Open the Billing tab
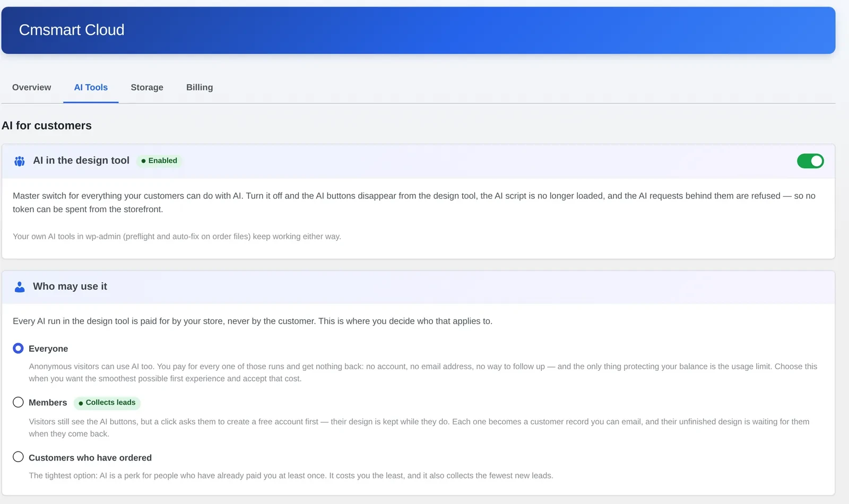This screenshot has width=849, height=504. (200, 88)
